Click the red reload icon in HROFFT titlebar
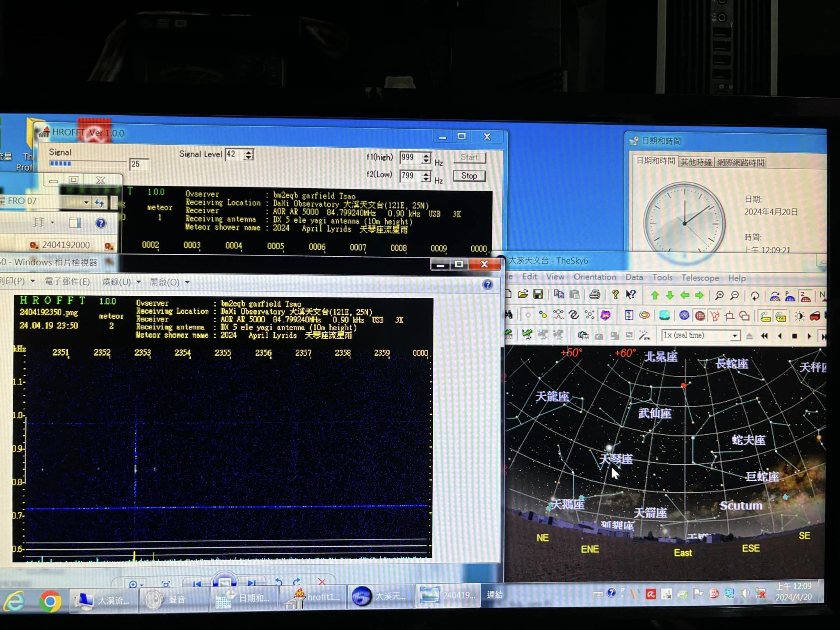The image size is (840, 630). 94,130
